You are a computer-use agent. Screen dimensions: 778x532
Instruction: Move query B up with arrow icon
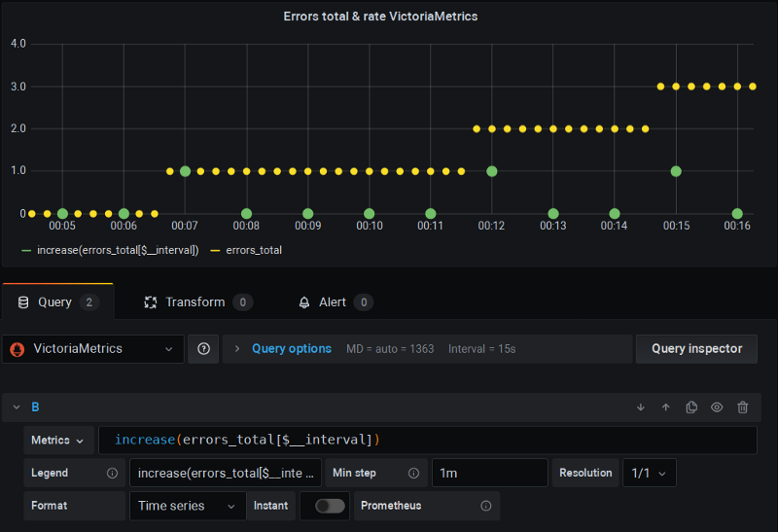[x=666, y=408]
